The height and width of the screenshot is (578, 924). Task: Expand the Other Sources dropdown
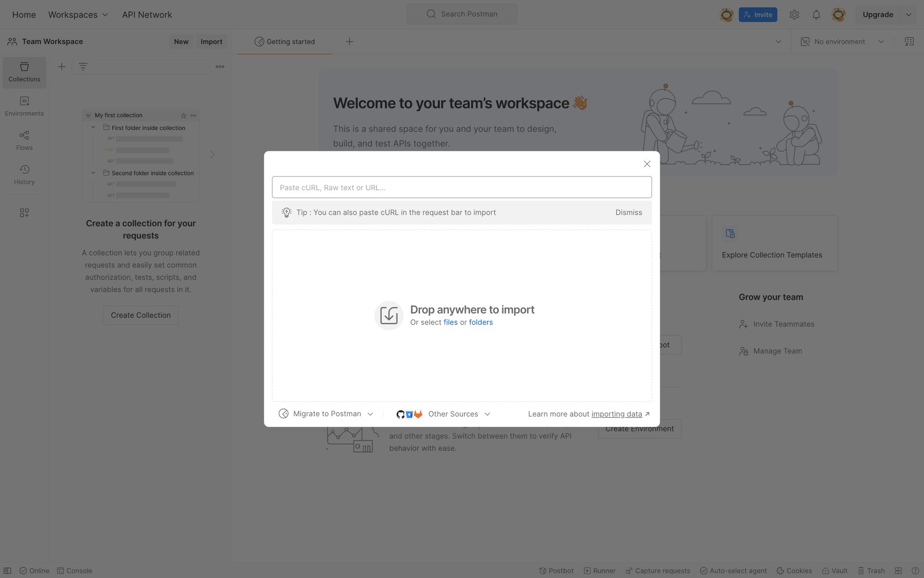(443, 414)
